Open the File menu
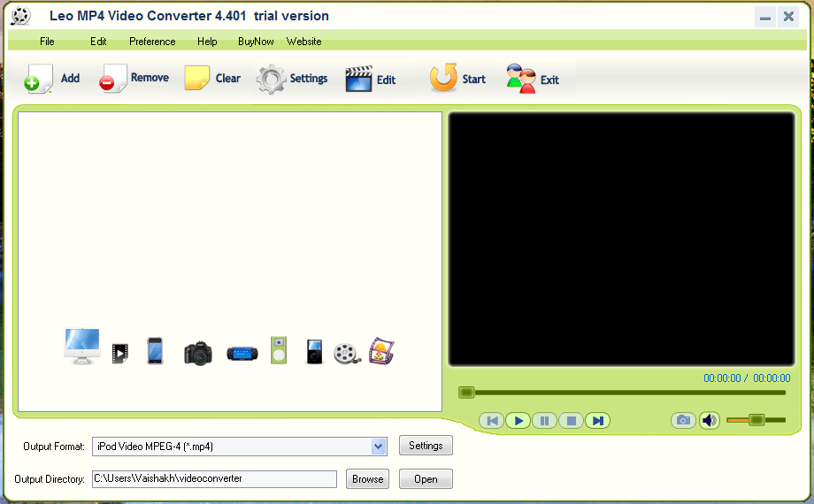Screen dimensions: 814x504 click(47, 42)
